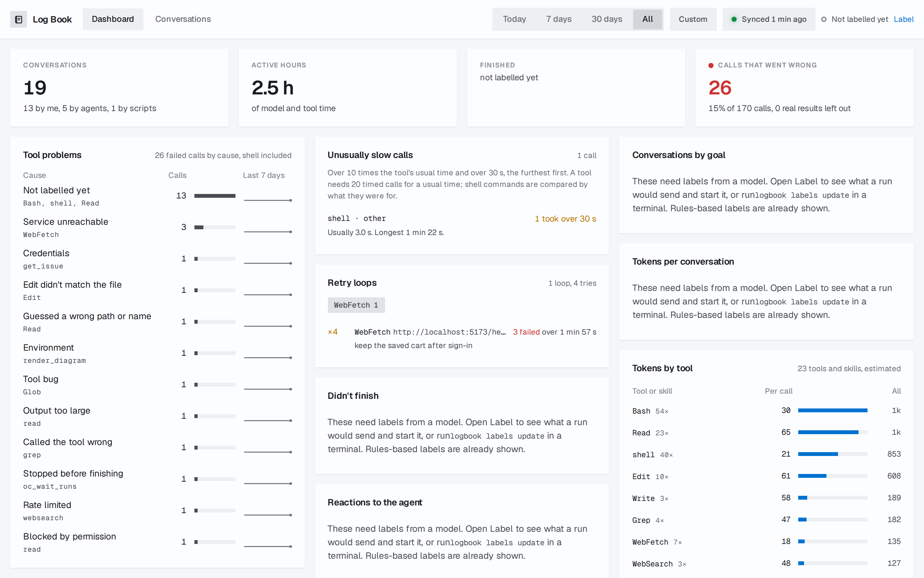Click the Last 7 days column header
This screenshot has width=924, height=578.
[x=263, y=175]
